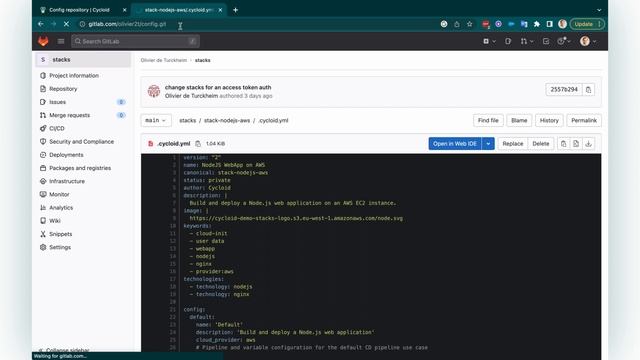
Task: Open the hamburger navigation menu
Action: (x=61, y=41)
